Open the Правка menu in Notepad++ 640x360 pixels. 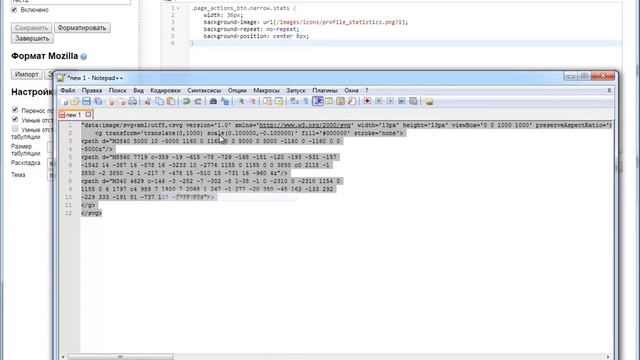pos(92,90)
